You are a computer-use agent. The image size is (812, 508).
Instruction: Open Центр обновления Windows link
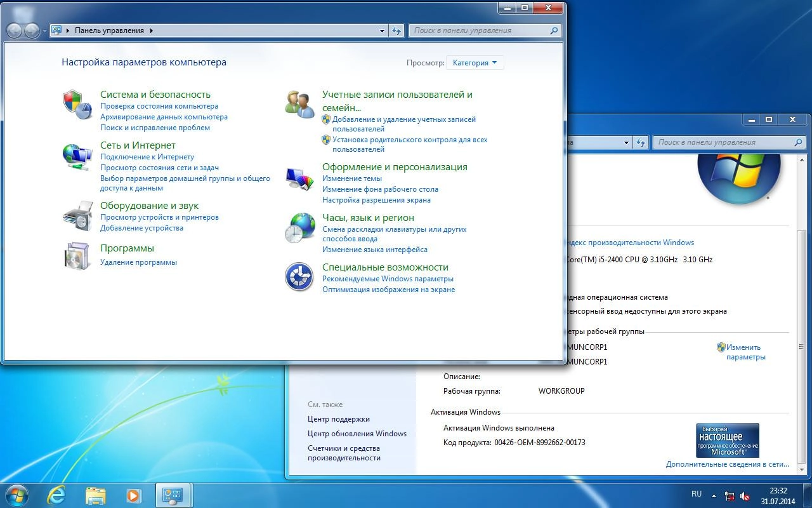357,434
